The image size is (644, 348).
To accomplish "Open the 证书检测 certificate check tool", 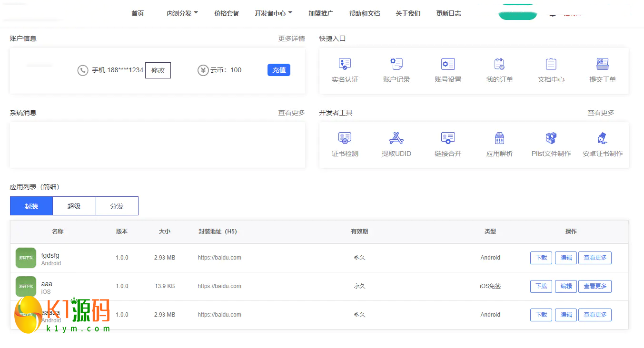I will click(345, 138).
